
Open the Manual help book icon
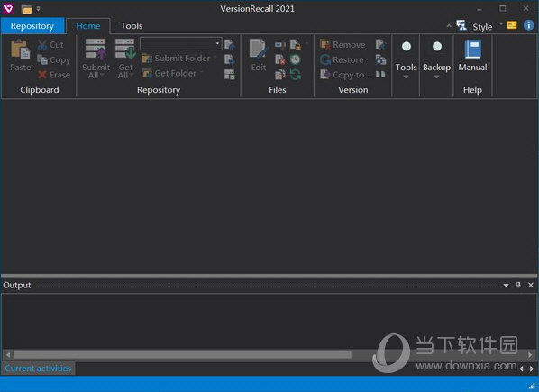tap(472, 50)
